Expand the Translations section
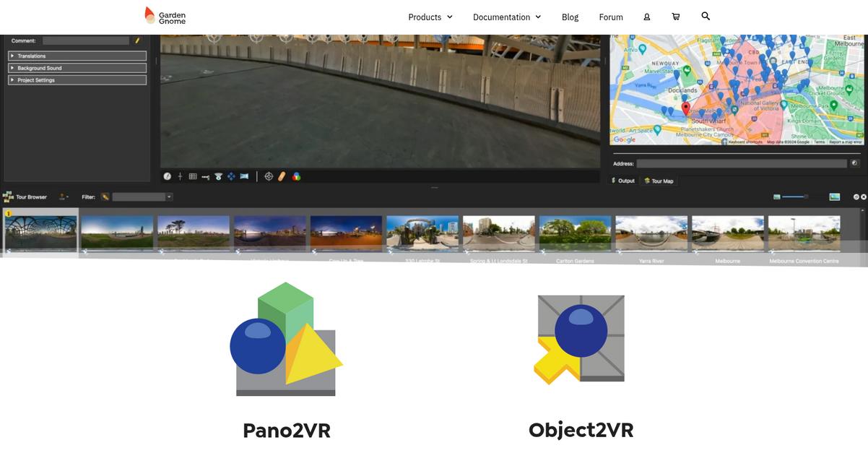The image size is (868, 453). (77, 56)
